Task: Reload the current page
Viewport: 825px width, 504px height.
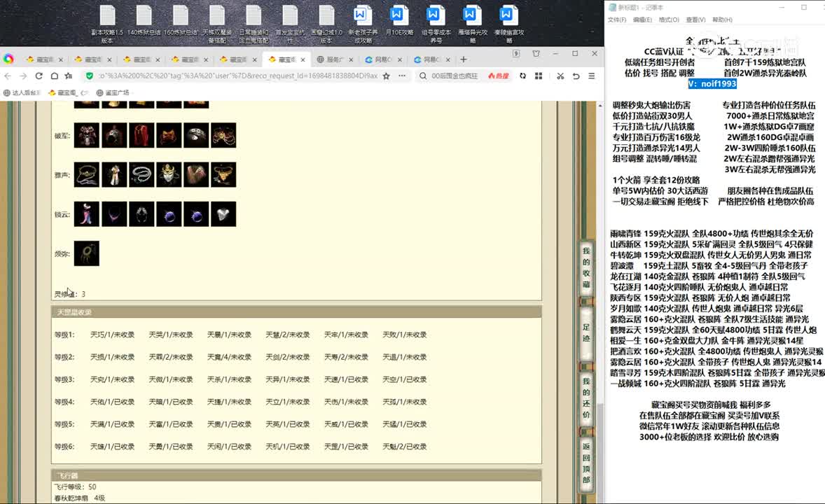Action: point(39,76)
